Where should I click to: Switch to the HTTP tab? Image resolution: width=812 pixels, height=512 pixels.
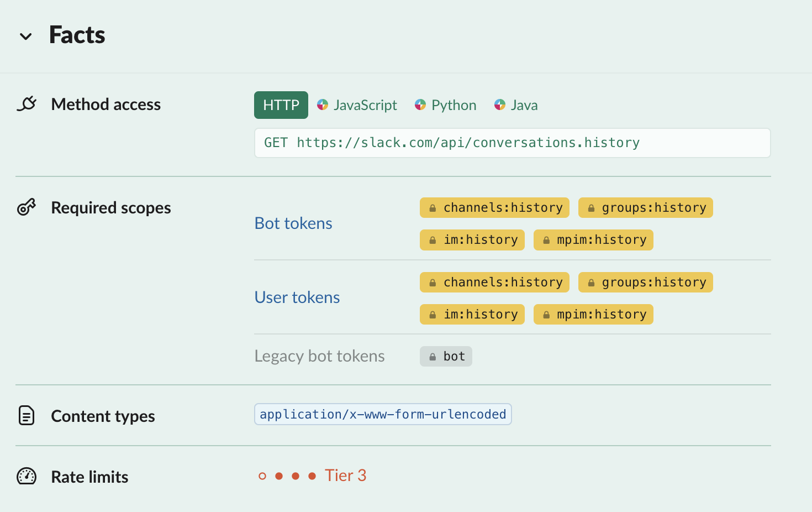click(281, 105)
